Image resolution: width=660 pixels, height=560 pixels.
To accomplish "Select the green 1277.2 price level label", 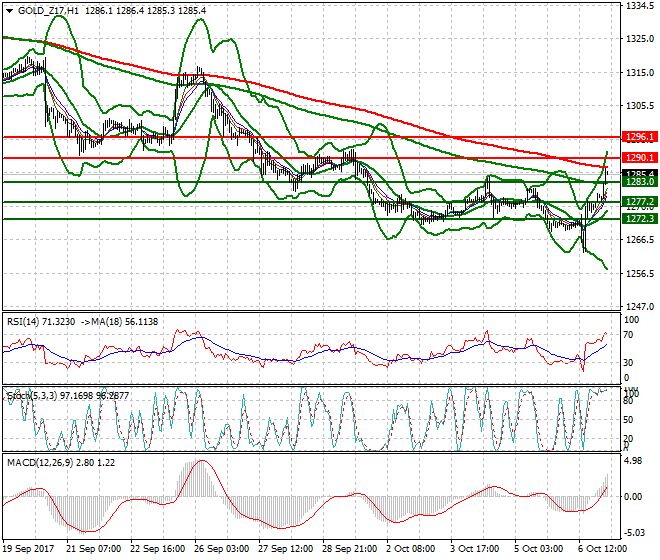I will [x=640, y=202].
